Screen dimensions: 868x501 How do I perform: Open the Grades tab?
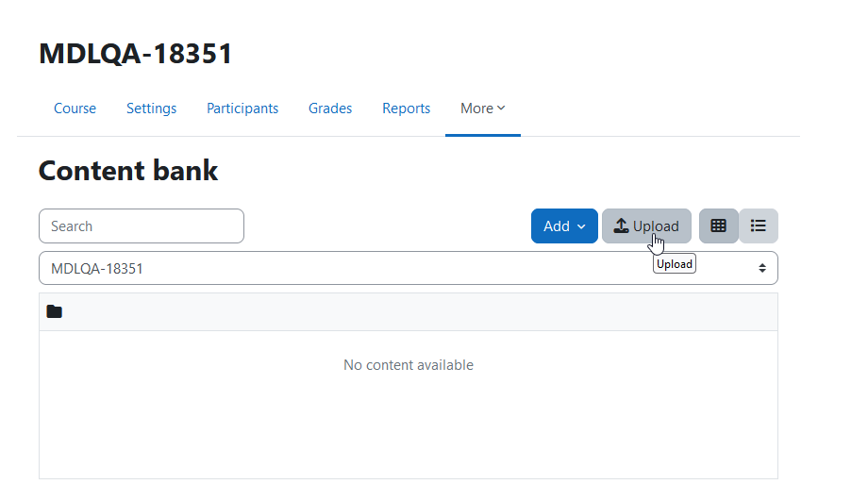click(x=330, y=109)
